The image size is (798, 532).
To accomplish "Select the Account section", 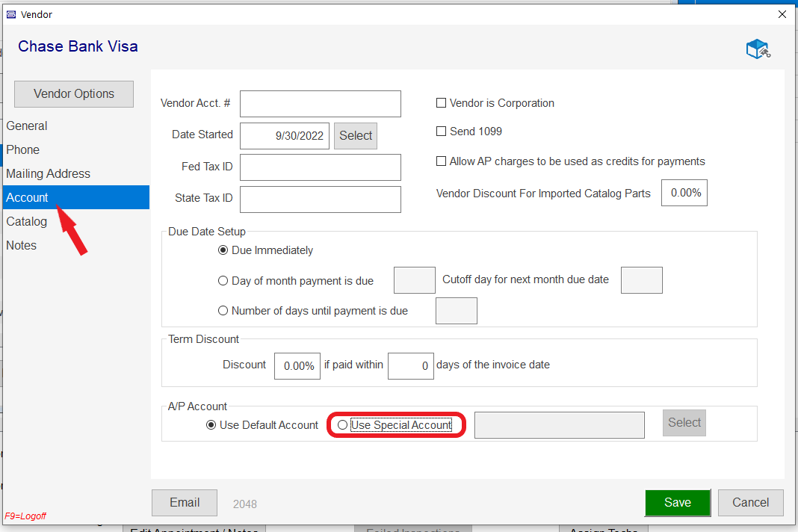I will pyautogui.click(x=76, y=197).
